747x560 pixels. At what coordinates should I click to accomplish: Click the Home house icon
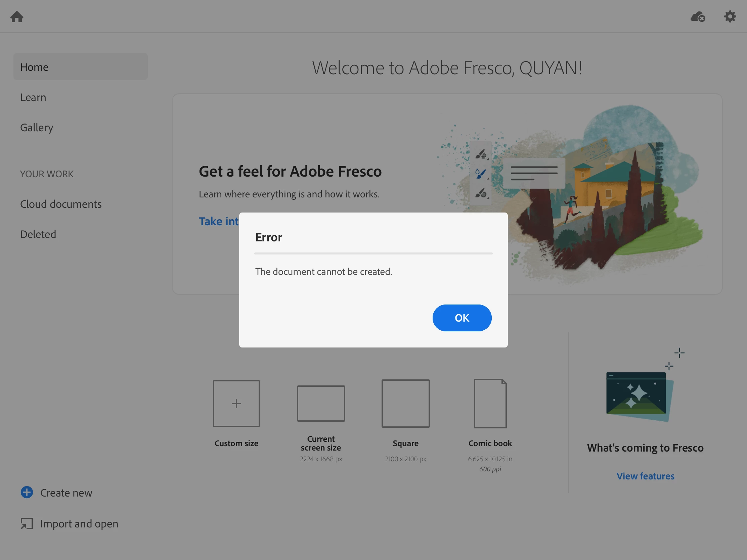[x=16, y=16]
